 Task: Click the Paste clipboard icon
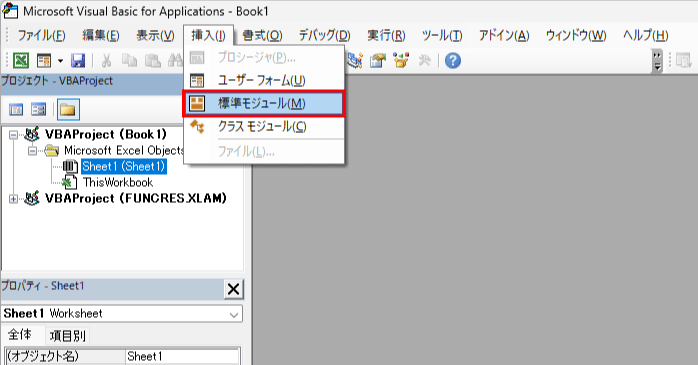153,60
